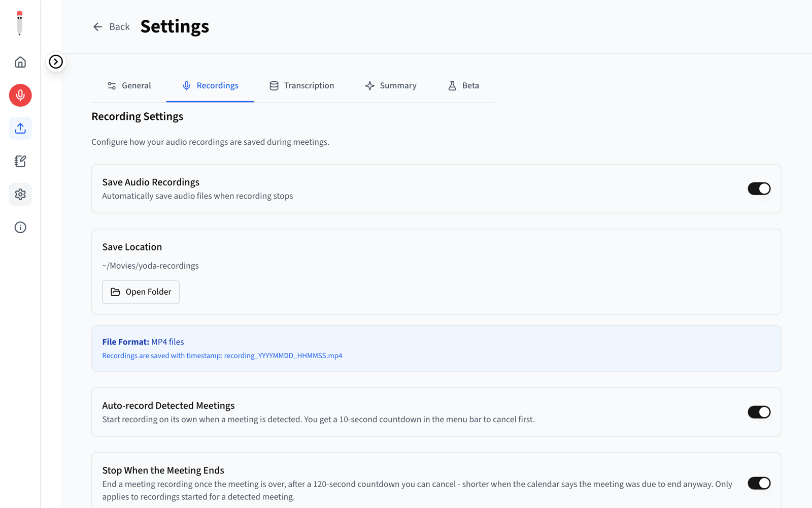812x508 pixels.
Task: Click the recording timestamp filename note
Action: [222, 356]
